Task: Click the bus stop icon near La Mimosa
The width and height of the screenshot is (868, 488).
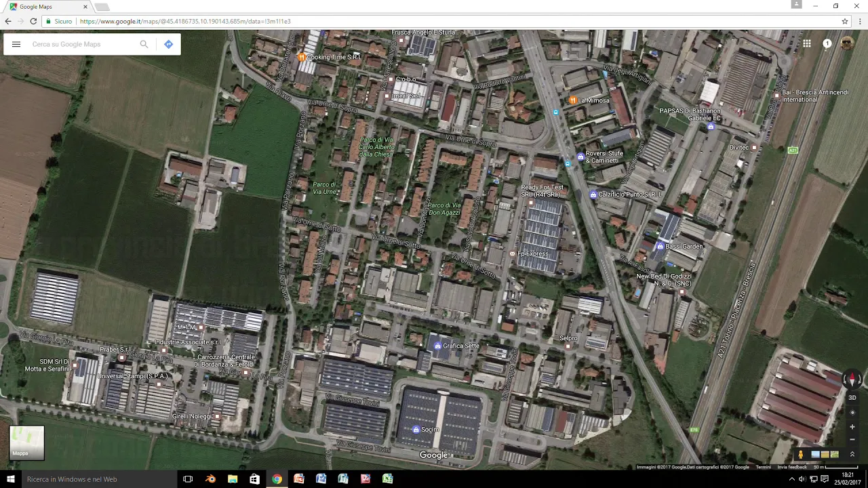Action: coord(556,112)
